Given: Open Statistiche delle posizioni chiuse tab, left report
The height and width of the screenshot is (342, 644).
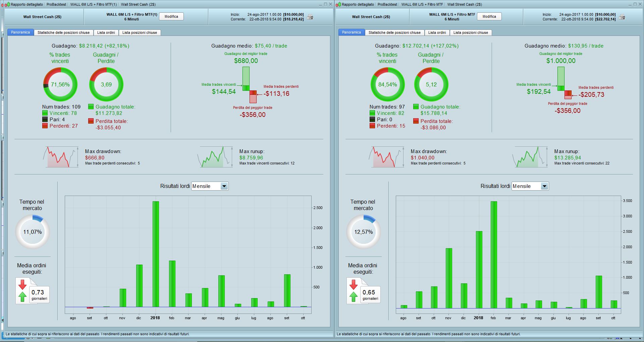Looking at the screenshot, I should click(63, 32).
